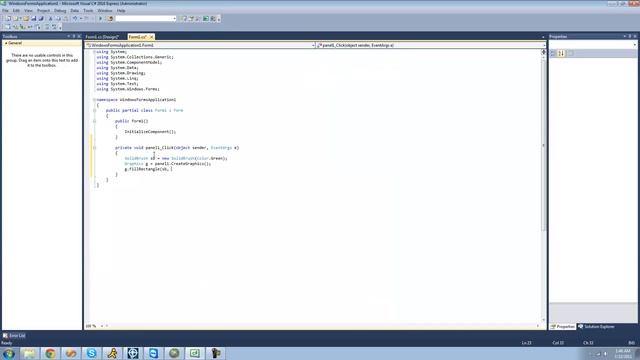Open the Windows Start menu
This screenshot has height=360, width=640.
9,353
